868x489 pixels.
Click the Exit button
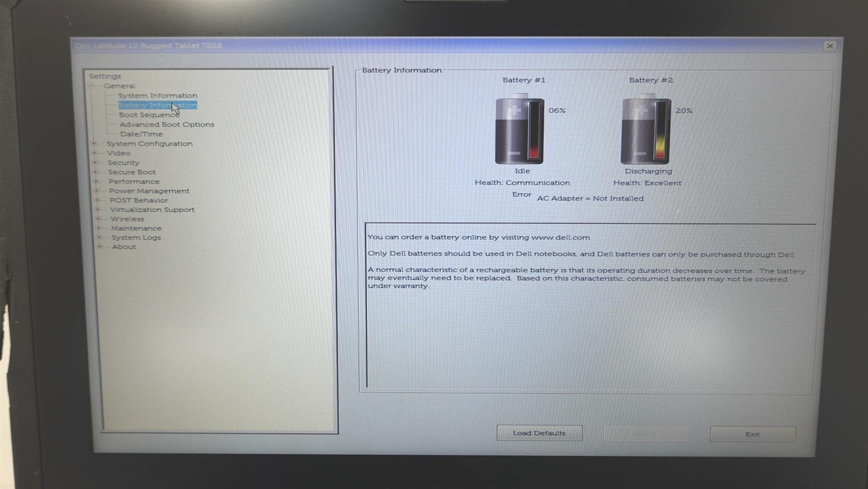coord(752,434)
